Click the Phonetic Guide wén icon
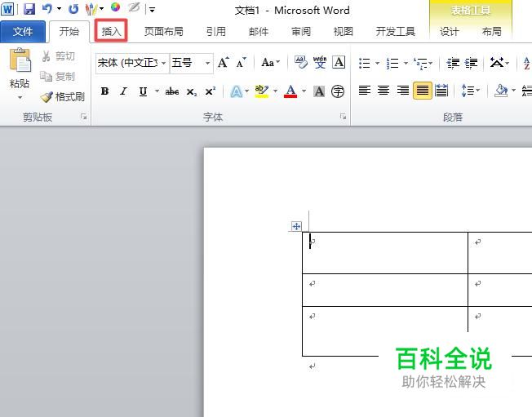Viewport: 532px width, 417px height. point(320,63)
